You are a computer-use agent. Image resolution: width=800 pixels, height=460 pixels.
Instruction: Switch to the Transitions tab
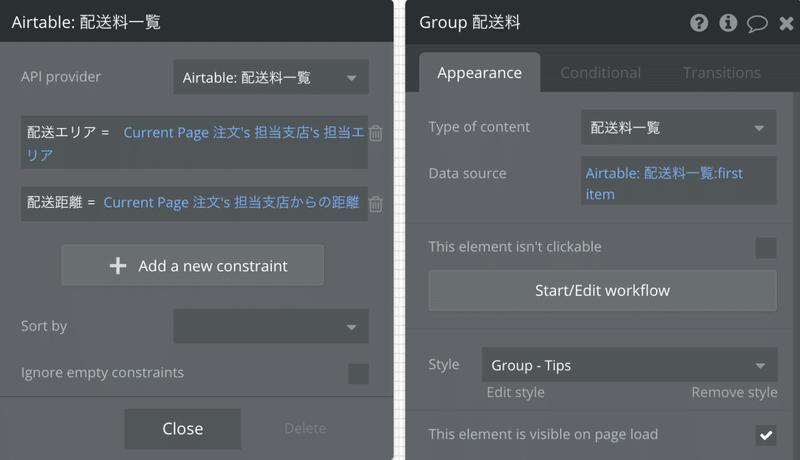coord(721,73)
